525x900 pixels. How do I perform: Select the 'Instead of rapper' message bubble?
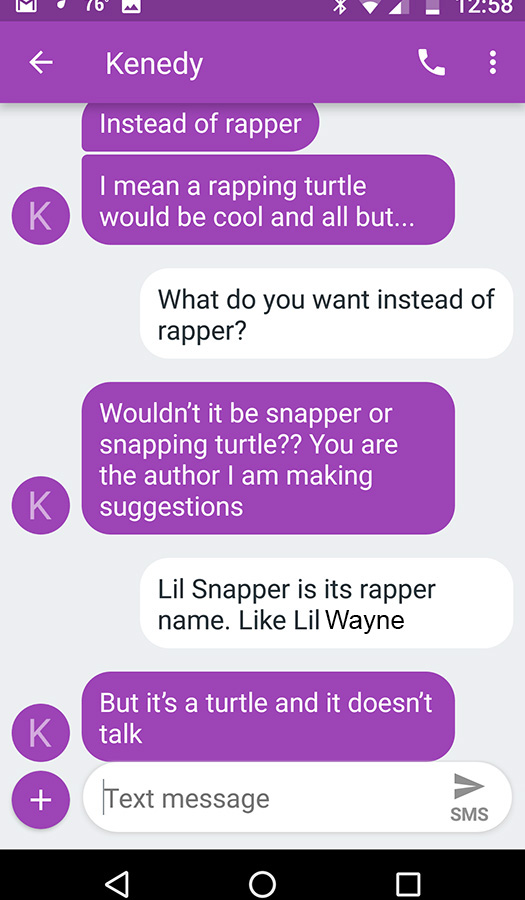[x=200, y=127]
